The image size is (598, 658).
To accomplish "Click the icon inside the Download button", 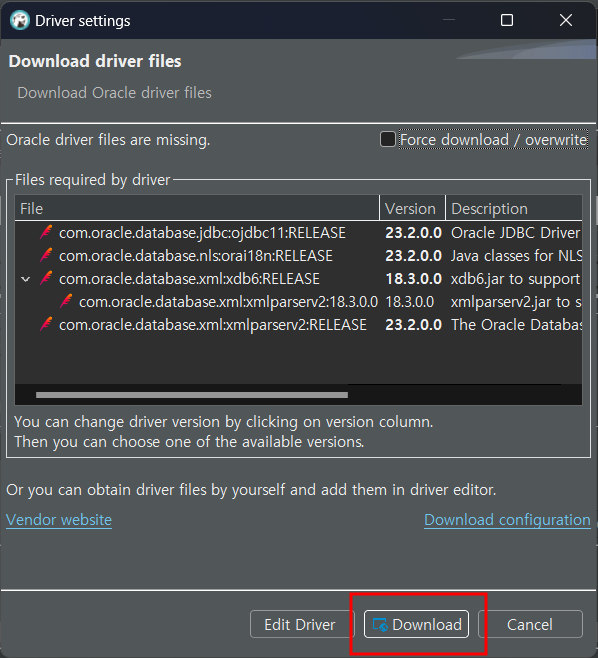I will coord(380,625).
